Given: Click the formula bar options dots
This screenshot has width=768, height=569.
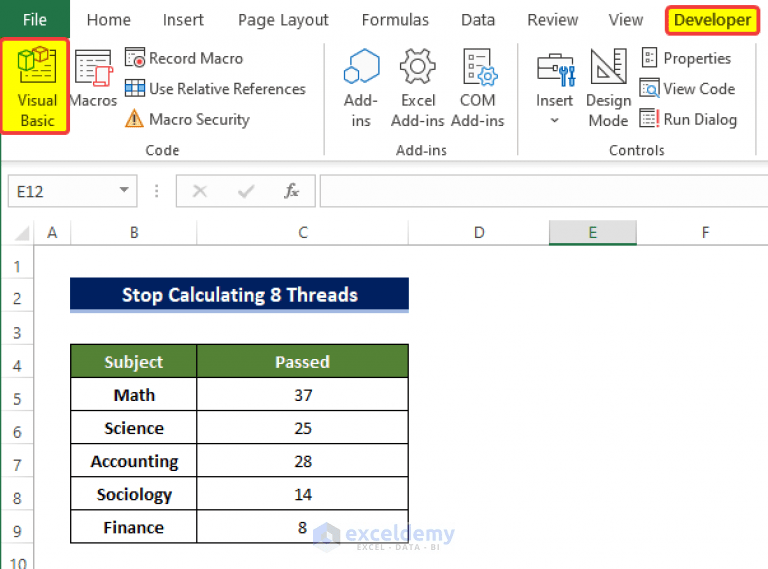Looking at the screenshot, I should point(157,191).
